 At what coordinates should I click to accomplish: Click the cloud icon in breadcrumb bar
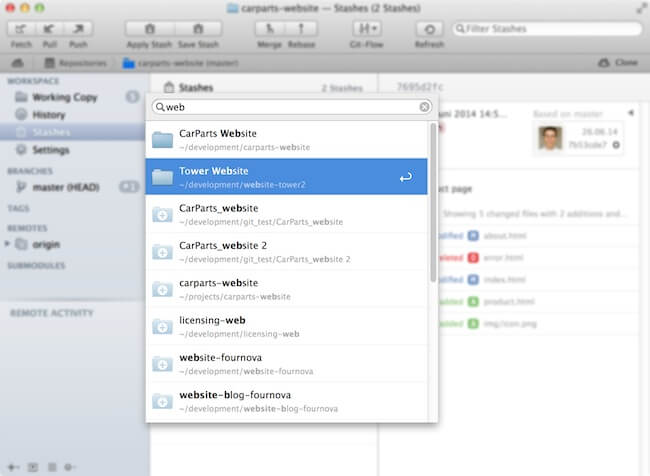click(17, 63)
